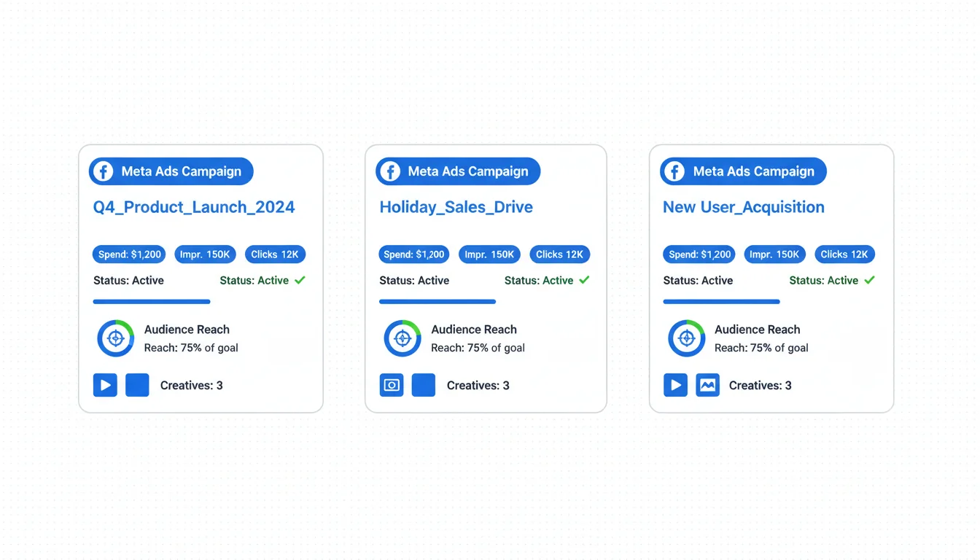
Task: Open the Q4_Product_Launch_2024 campaign title
Action: (x=194, y=207)
